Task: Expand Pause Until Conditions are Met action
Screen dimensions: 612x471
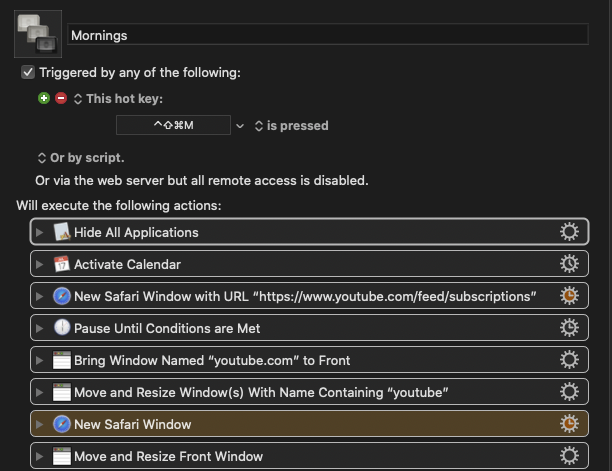Action: (39, 328)
